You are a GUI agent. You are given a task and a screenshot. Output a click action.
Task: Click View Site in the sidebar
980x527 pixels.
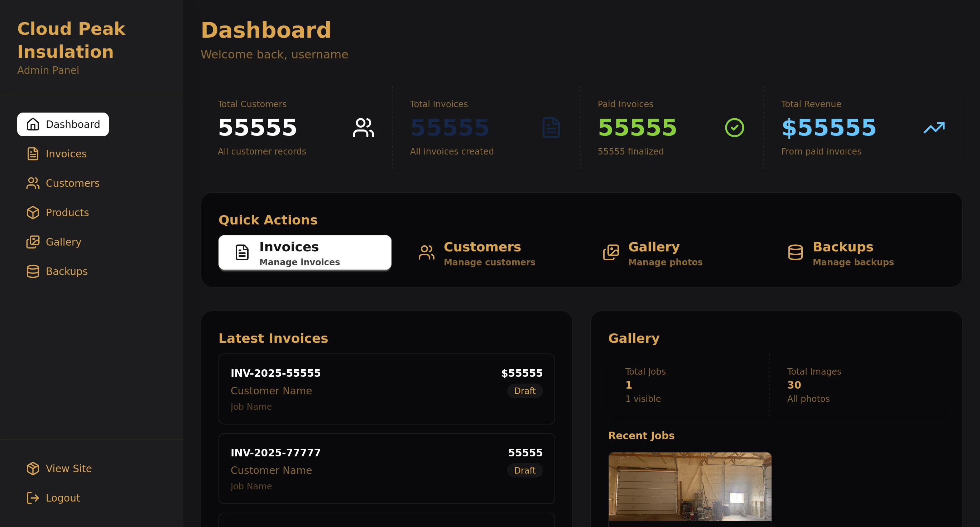(x=69, y=468)
